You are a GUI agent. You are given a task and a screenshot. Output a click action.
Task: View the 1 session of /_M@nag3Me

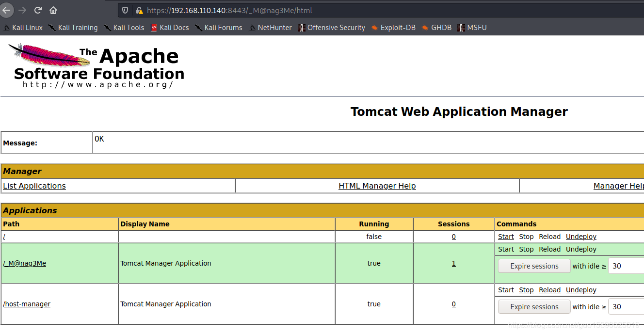pyautogui.click(x=454, y=263)
